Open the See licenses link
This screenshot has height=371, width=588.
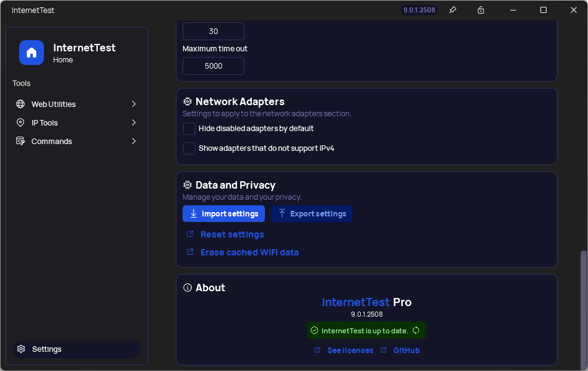pyautogui.click(x=350, y=351)
